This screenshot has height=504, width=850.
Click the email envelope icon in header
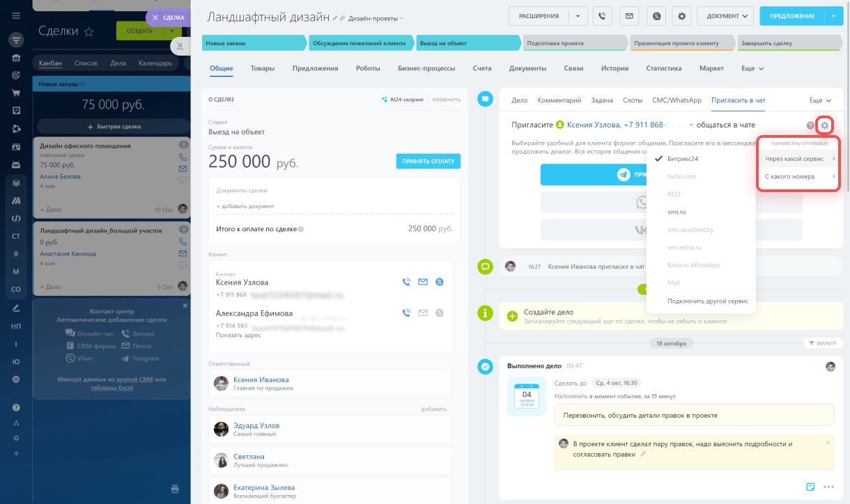pos(628,16)
